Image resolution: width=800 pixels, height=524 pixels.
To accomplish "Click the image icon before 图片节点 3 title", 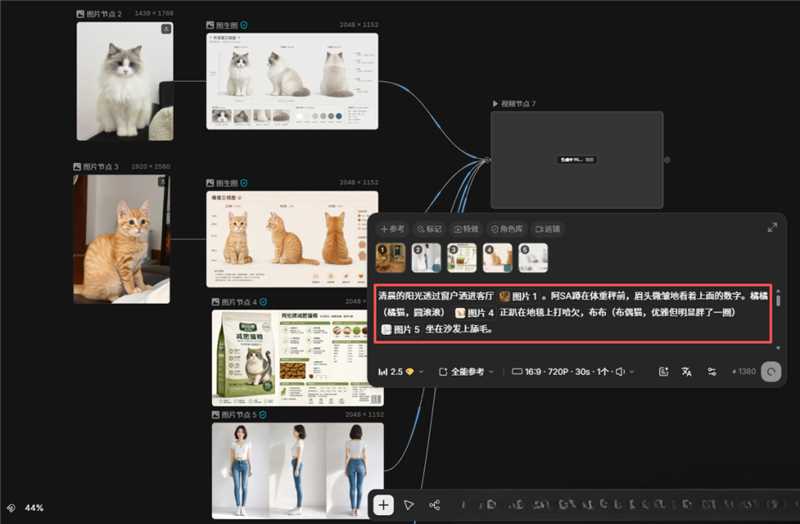I will click(77, 167).
